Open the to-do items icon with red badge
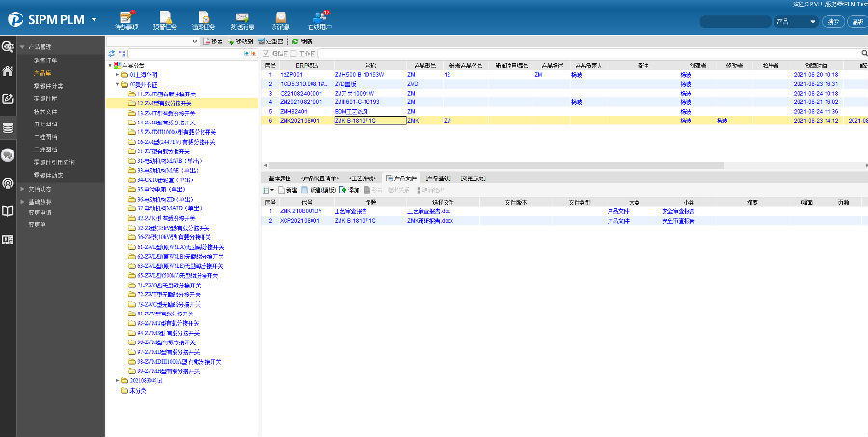This screenshot has width=868, height=437. click(x=126, y=17)
